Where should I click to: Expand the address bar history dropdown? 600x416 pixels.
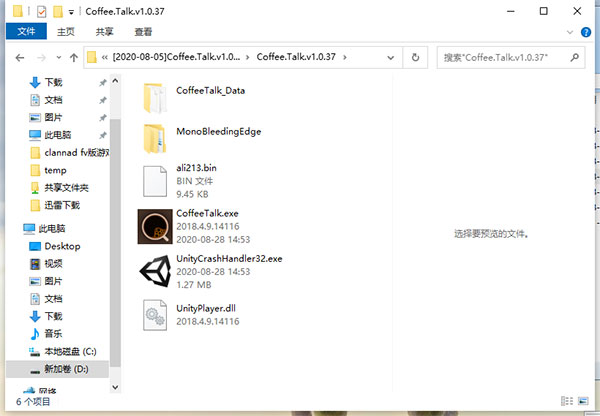point(390,58)
